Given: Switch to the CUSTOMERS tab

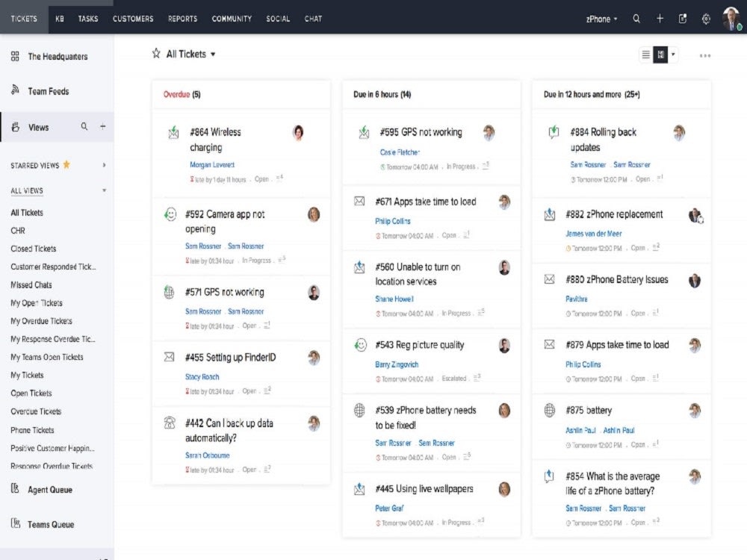Looking at the screenshot, I should click(133, 19).
